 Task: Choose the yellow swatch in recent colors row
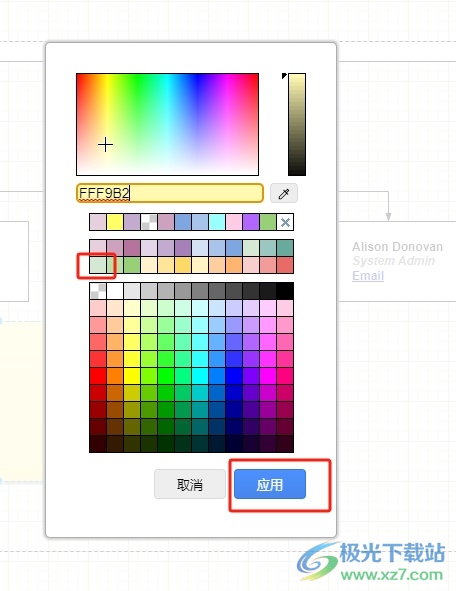pos(115,222)
